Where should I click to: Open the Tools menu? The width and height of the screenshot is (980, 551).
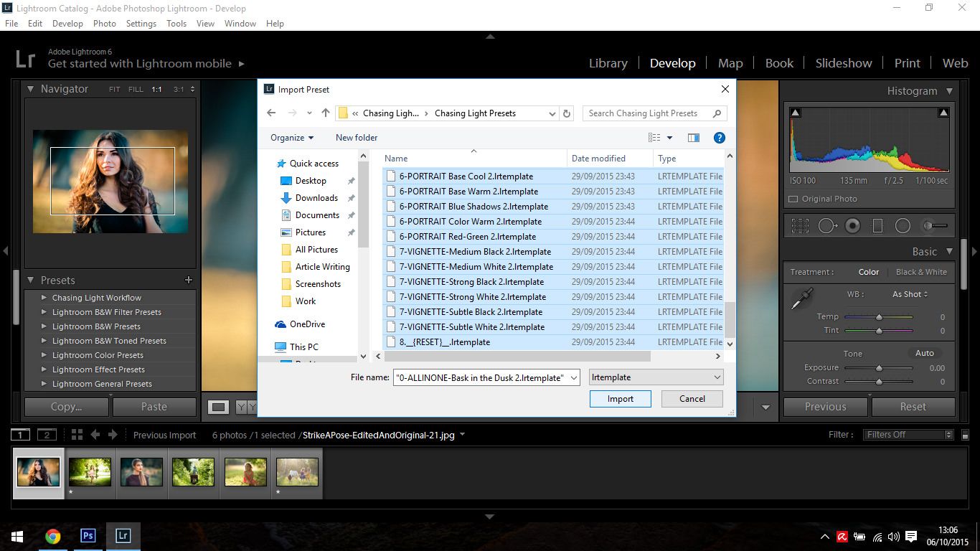176,24
